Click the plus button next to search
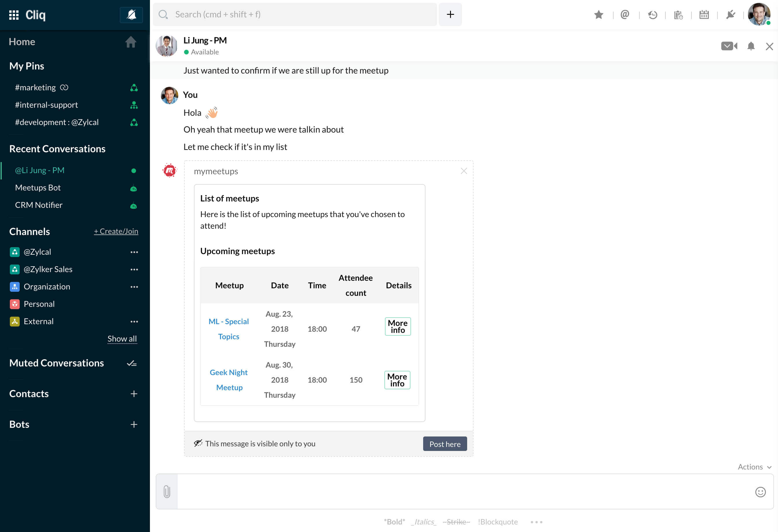Viewport: 778px width, 532px height. coord(450,14)
